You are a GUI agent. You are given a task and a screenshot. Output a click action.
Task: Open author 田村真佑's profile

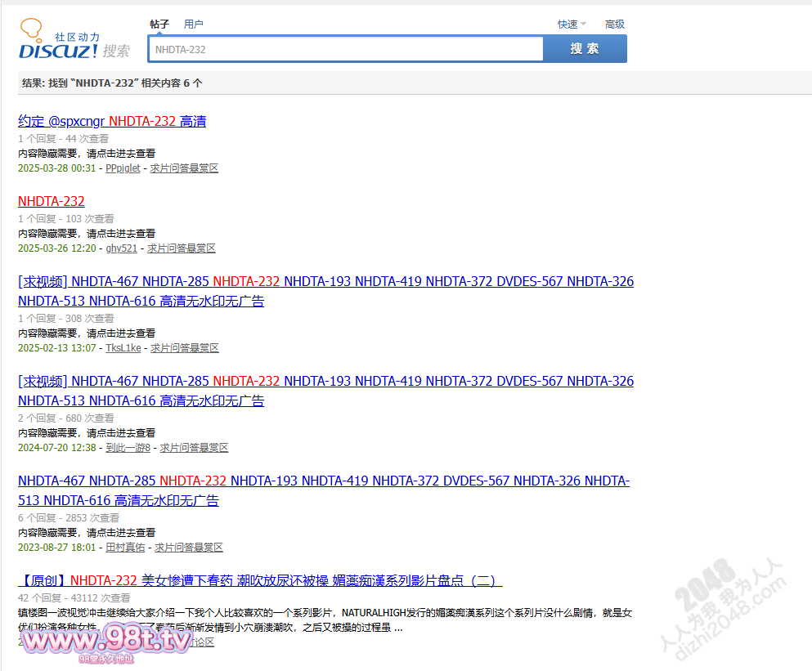click(125, 548)
